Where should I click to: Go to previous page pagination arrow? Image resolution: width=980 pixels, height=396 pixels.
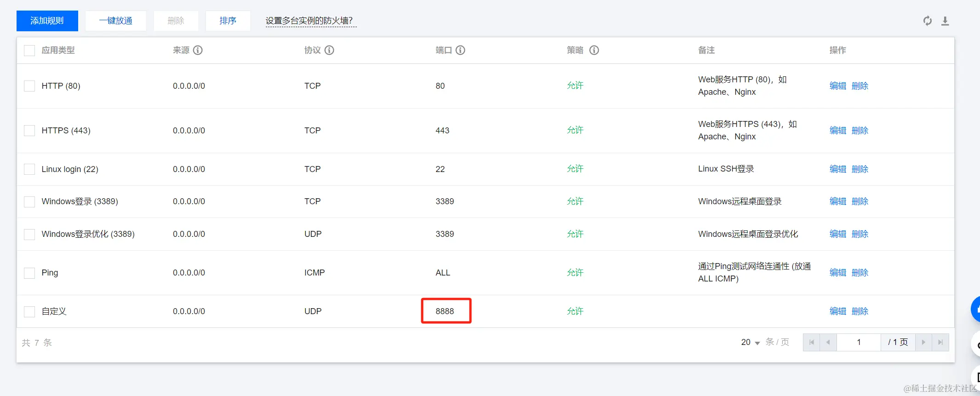tap(828, 342)
